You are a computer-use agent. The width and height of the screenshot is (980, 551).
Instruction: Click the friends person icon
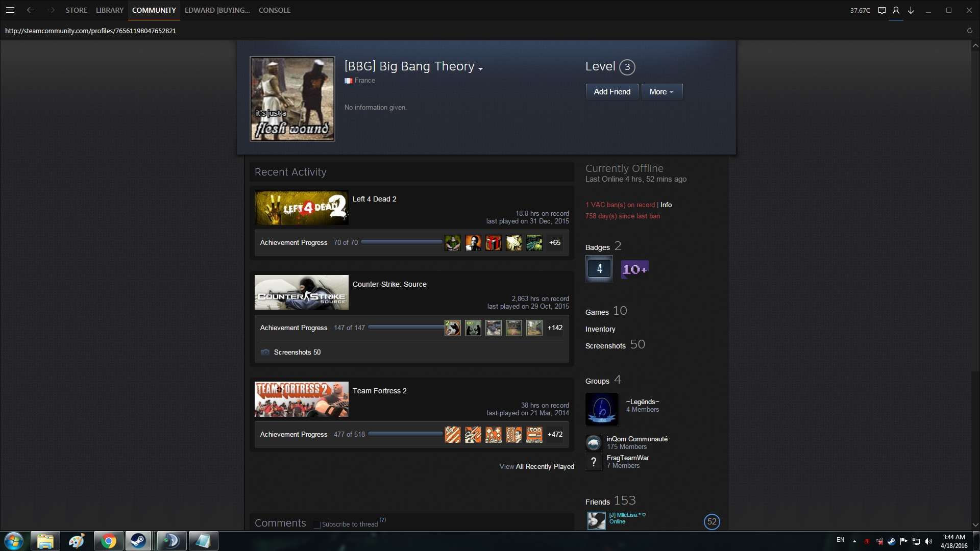pyautogui.click(x=896, y=10)
